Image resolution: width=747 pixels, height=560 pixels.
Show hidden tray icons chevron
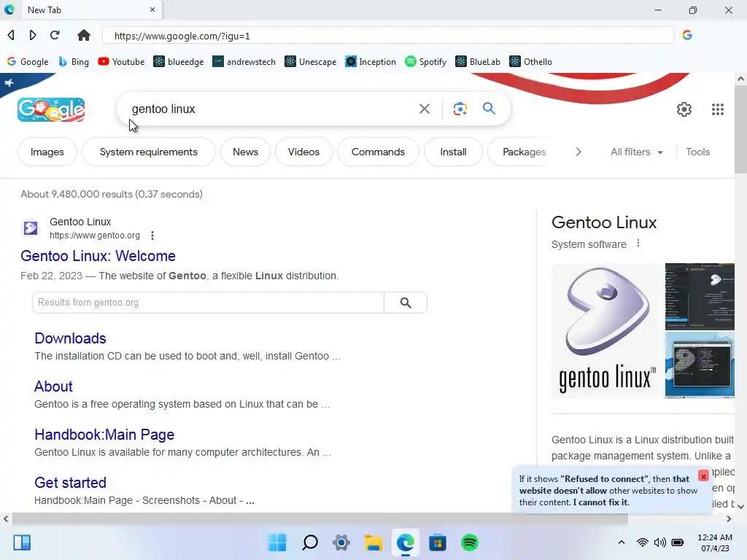(x=622, y=542)
